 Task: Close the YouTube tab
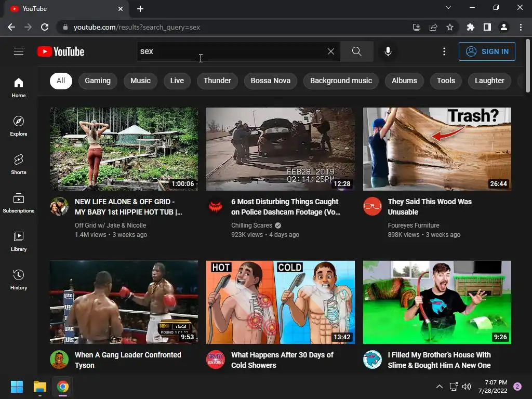click(121, 9)
